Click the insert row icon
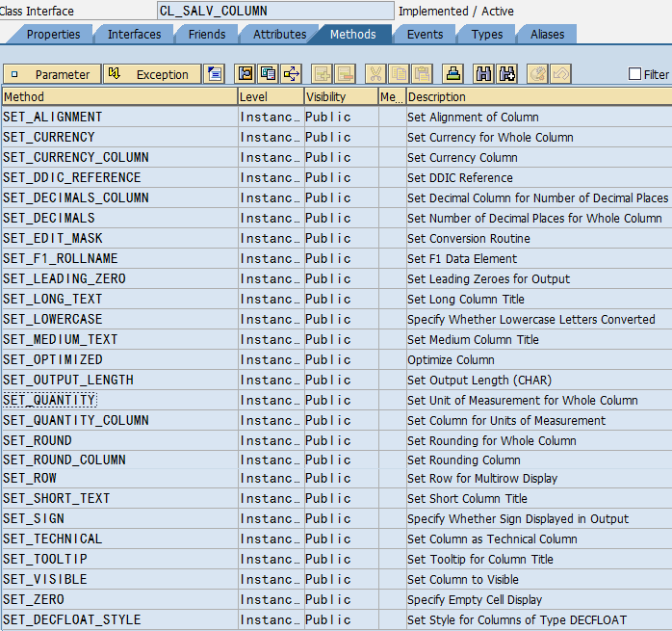Viewport: 672px width, 631px height. coord(322,74)
